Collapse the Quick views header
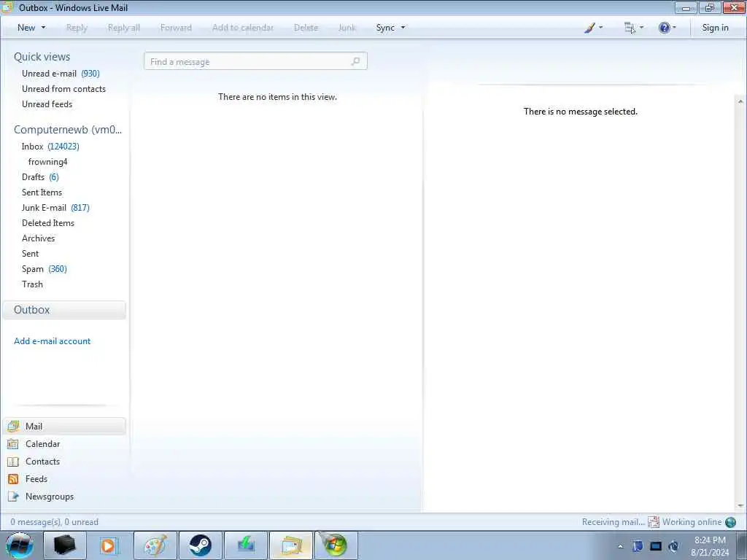Viewport: 747px width, 560px height. [x=42, y=57]
